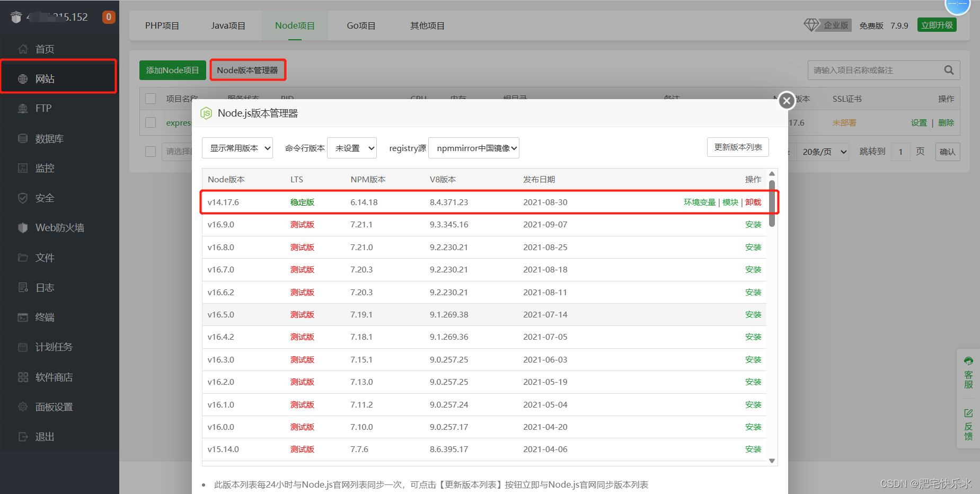Tick the select-all checkbox in project table header
980x494 pixels.
pyautogui.click(x=151, y=99)
